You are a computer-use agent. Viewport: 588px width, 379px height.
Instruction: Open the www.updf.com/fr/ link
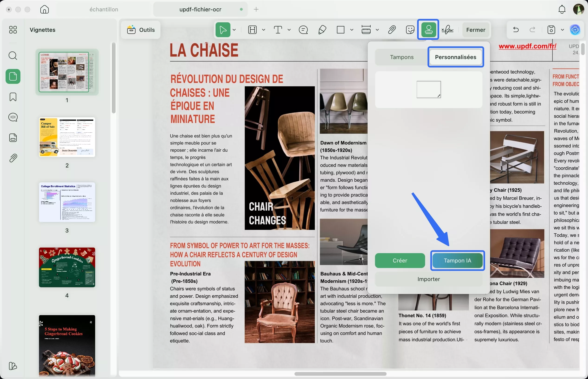tap(527, 46)
